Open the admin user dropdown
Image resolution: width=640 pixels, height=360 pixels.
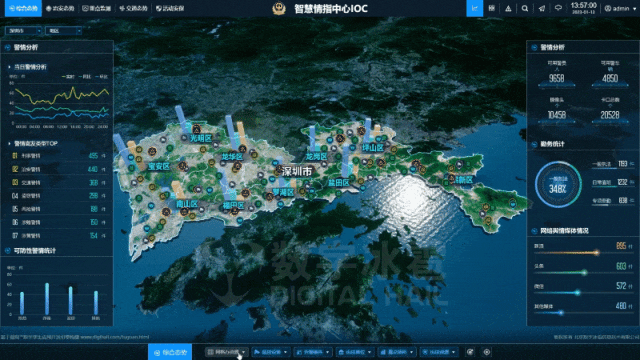pos(620,8)
